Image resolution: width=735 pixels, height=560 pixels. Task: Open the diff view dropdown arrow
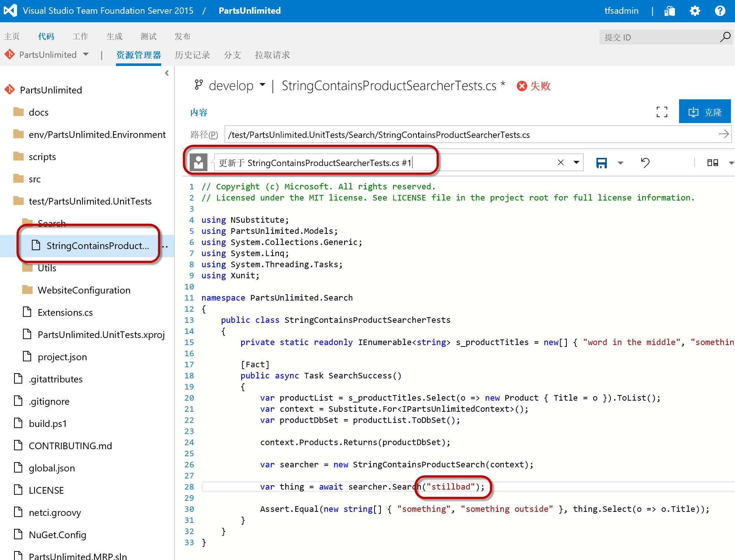click(731, 163)
